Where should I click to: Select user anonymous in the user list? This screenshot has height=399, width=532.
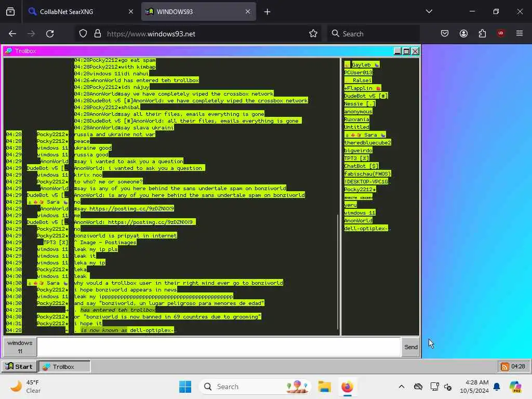pyautogui.click(x=358, y=111)
